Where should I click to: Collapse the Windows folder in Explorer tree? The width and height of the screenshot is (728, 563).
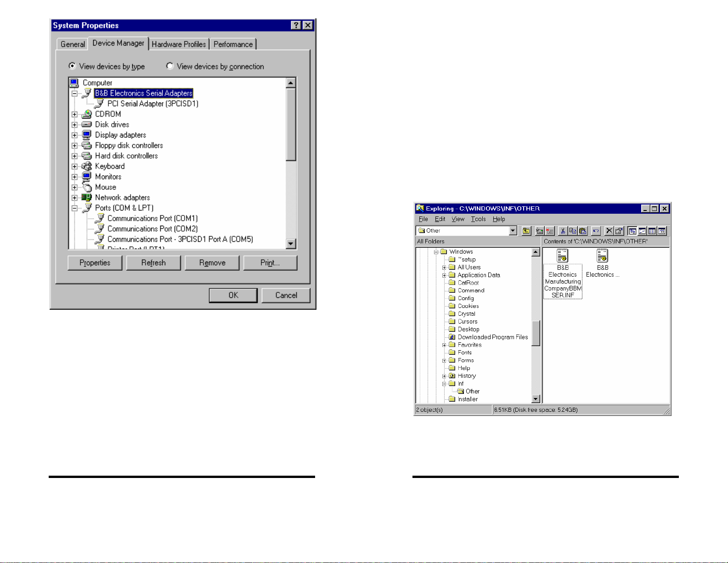pos(436,252)
